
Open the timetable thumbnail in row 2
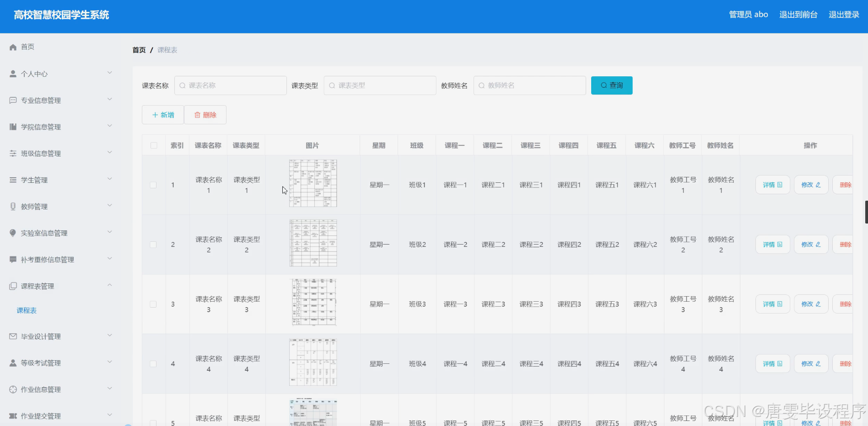click(x=313, y=243)
